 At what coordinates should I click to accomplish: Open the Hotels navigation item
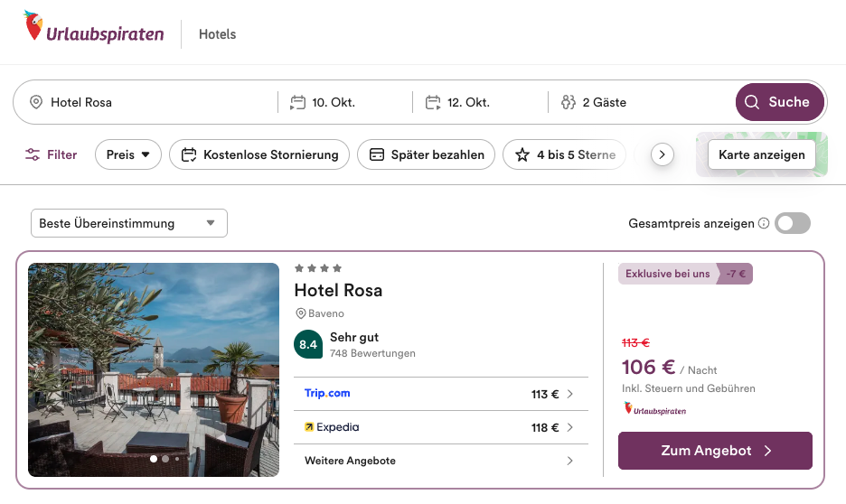[x=217, y=34]
